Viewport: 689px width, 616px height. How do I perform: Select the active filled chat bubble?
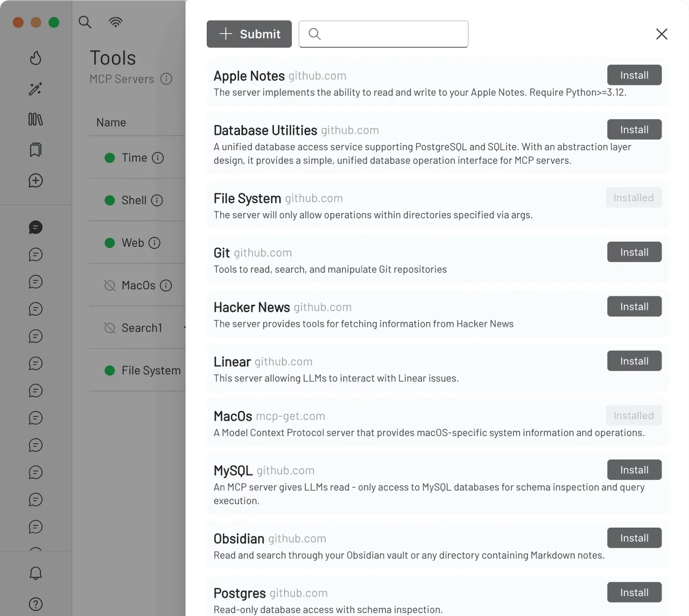coord(36,227)
